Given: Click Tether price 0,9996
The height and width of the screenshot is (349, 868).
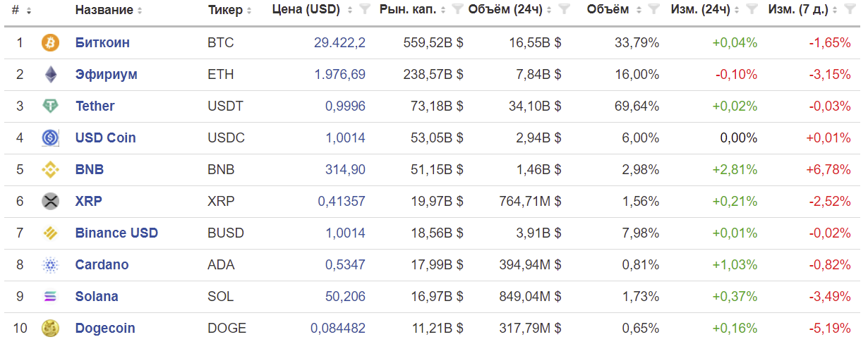Looking at the screenshot, I should pos(345,106).
